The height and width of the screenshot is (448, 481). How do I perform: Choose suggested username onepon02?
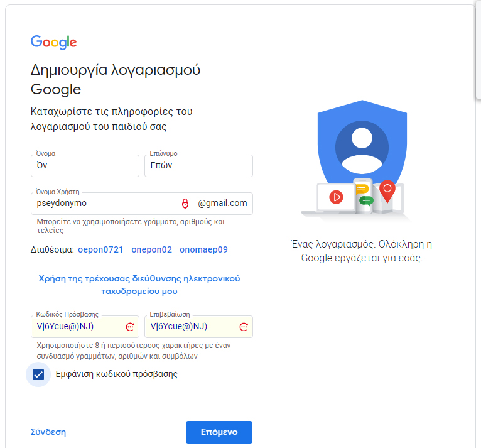click(x=151, y=250)
